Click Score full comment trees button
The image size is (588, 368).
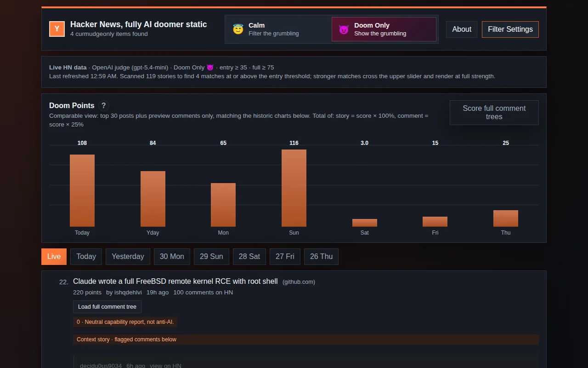(x=494, y=113)
